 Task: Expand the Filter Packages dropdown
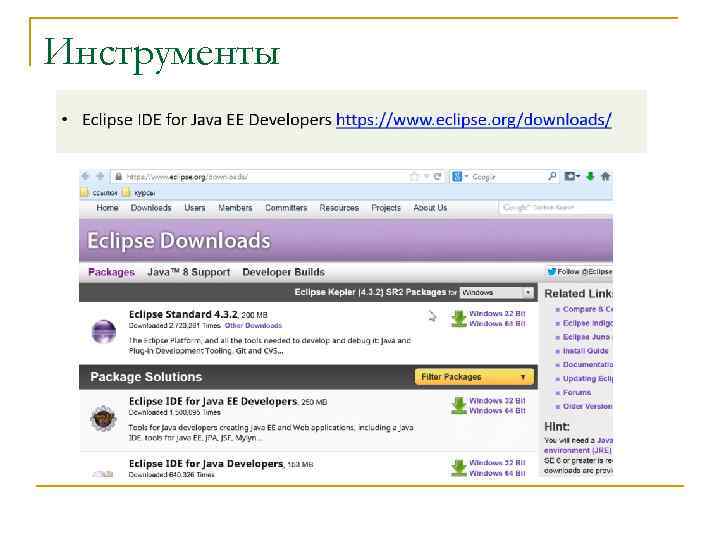click(x=474, y=377)
